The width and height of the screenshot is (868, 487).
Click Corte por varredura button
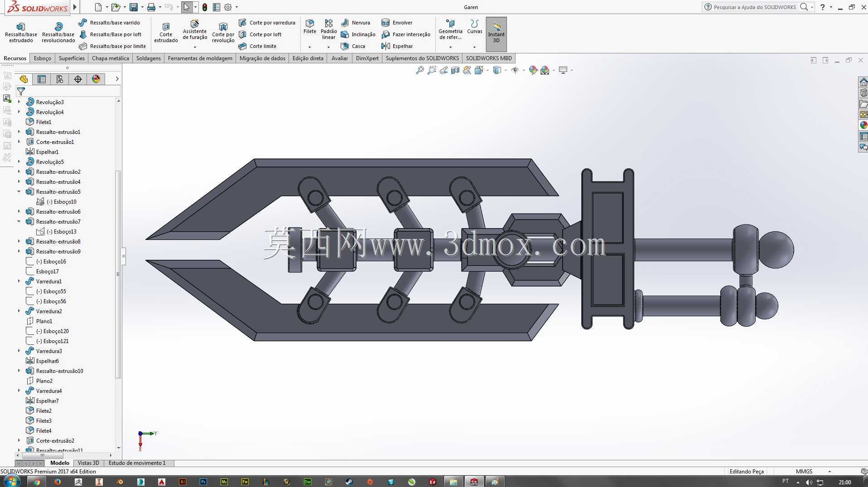click(267, 23)
